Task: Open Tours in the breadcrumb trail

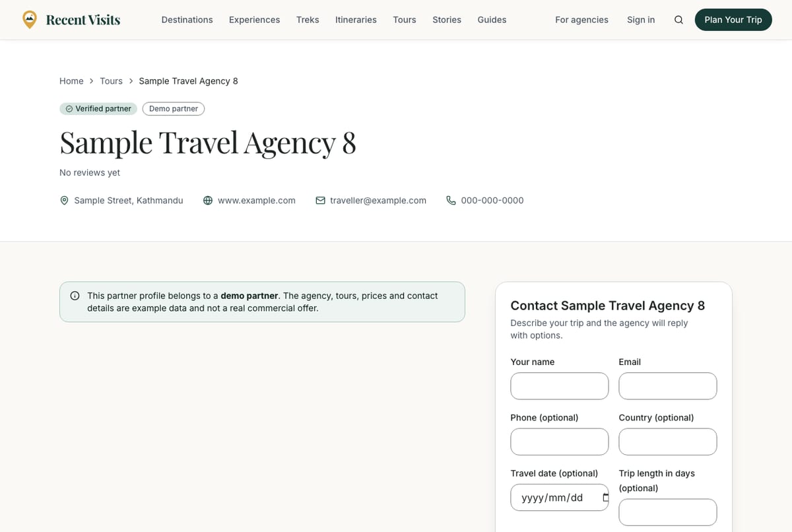Action: [111, 81]
